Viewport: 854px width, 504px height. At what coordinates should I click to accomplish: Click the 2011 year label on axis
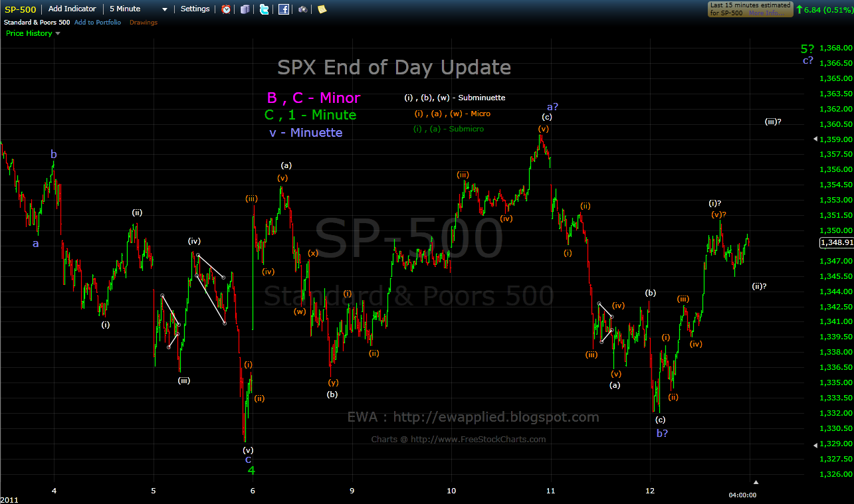pyautogui.click(x=9, y=499)
